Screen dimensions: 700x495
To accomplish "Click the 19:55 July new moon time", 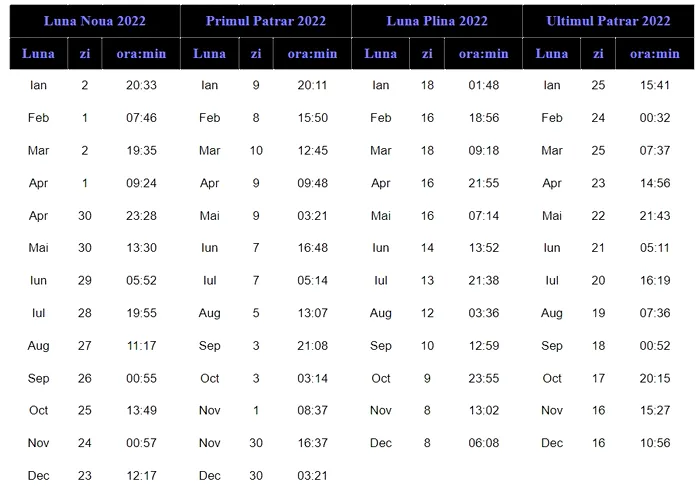I will (142, 313).
